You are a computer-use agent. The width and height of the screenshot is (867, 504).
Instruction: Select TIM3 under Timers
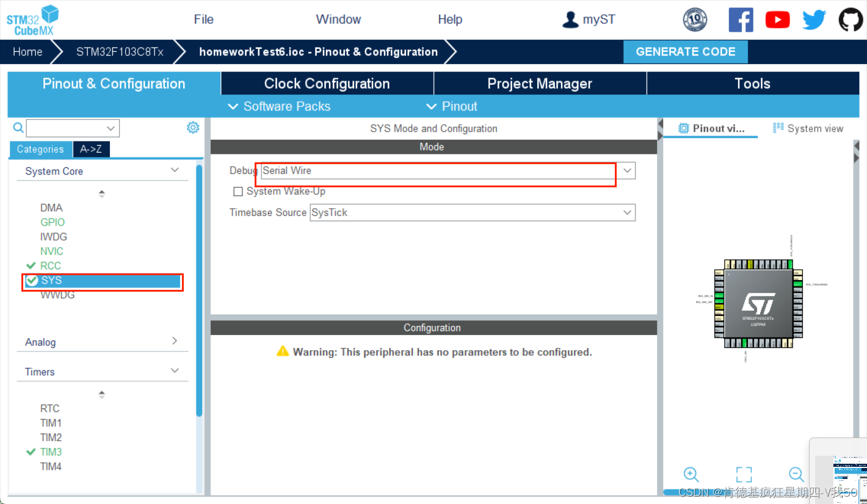click(51, 452)
